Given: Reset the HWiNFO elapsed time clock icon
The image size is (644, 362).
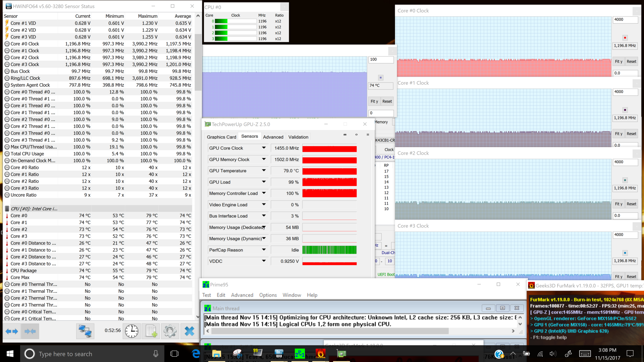Looking at the screenshot, I should (131, 331).
